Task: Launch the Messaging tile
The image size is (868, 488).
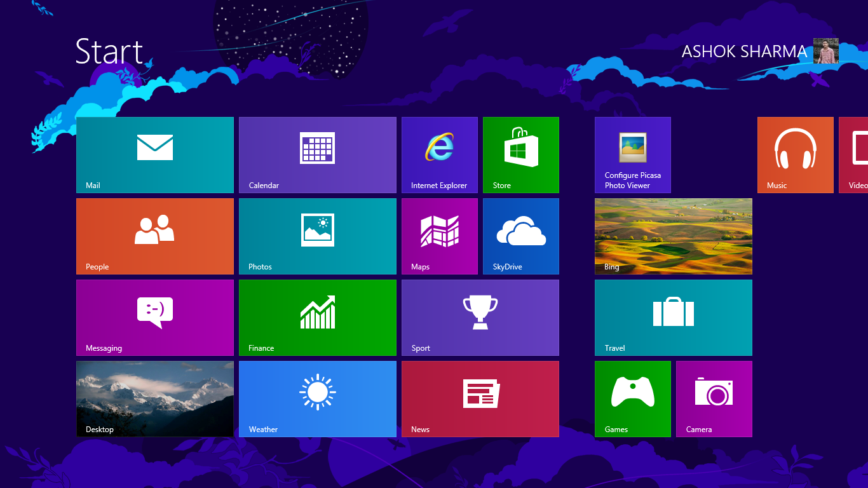Action: tap(155, 318)
